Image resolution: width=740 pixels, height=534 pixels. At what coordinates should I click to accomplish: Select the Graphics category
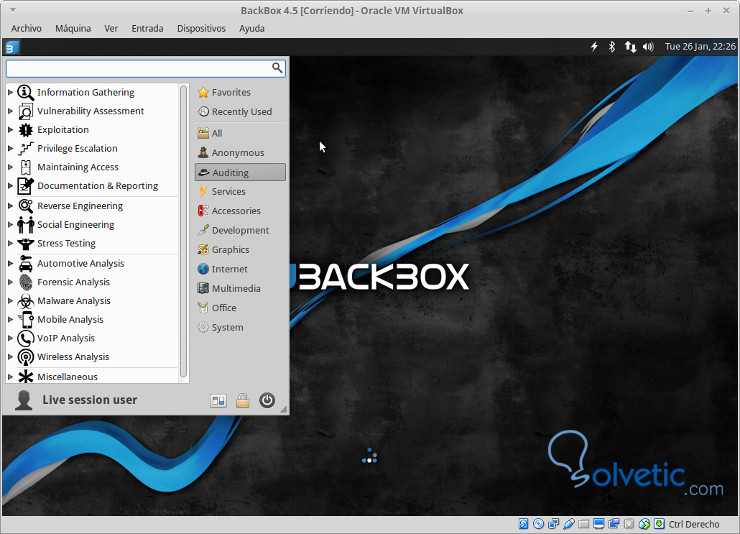240,250
